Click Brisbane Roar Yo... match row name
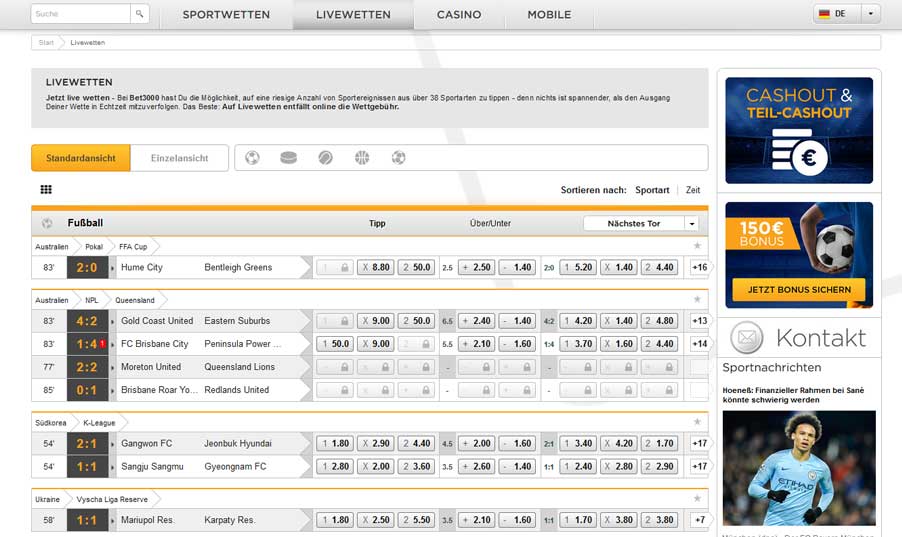902x537 pixels. pyautogui.click(x=159, y=390)
